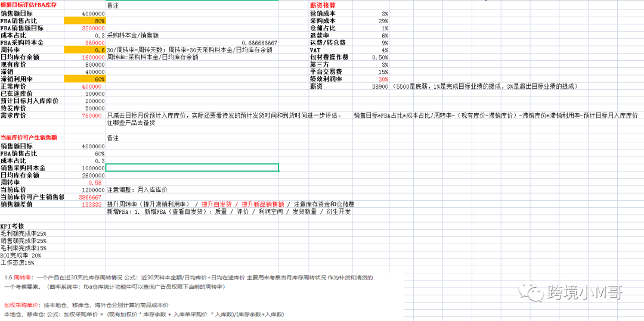Select the 当前库价可产生销售额 value 3866667

click(x=85, y=197)
